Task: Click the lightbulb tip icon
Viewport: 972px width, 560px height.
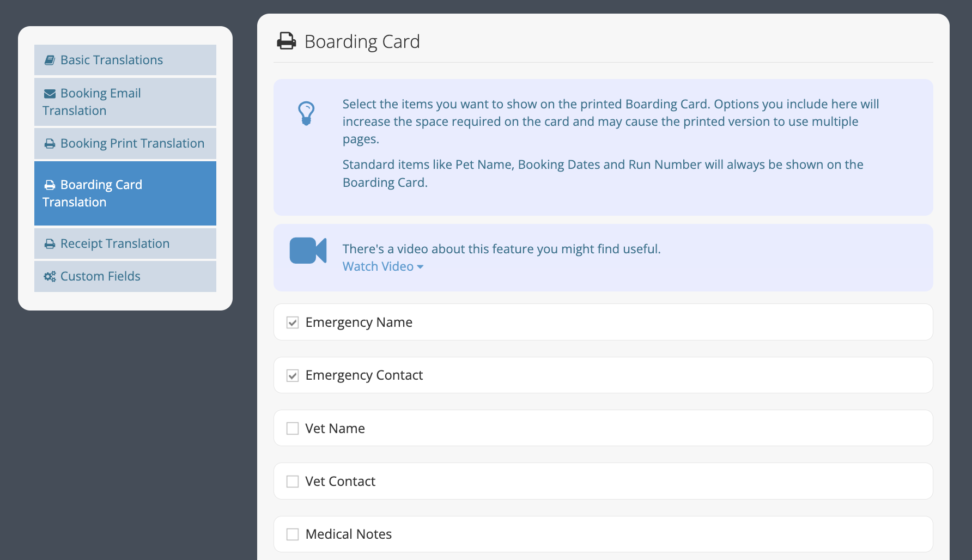Action: (x=306, y=113)
